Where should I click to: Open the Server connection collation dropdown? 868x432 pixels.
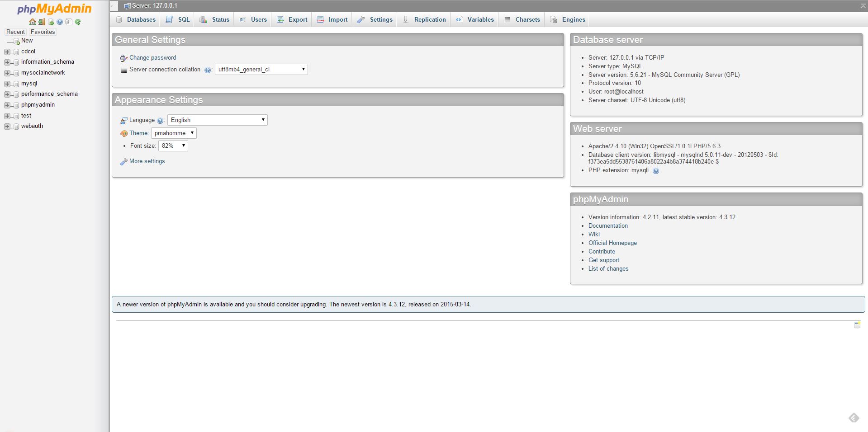click(x=261, y=69)
